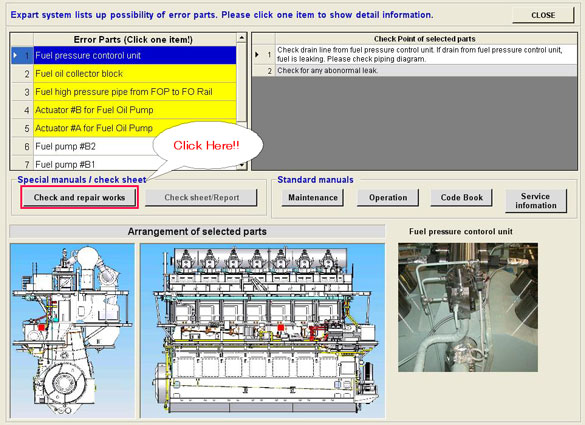
Task: Open Service infomation manual
Action: tap(536, 201)
